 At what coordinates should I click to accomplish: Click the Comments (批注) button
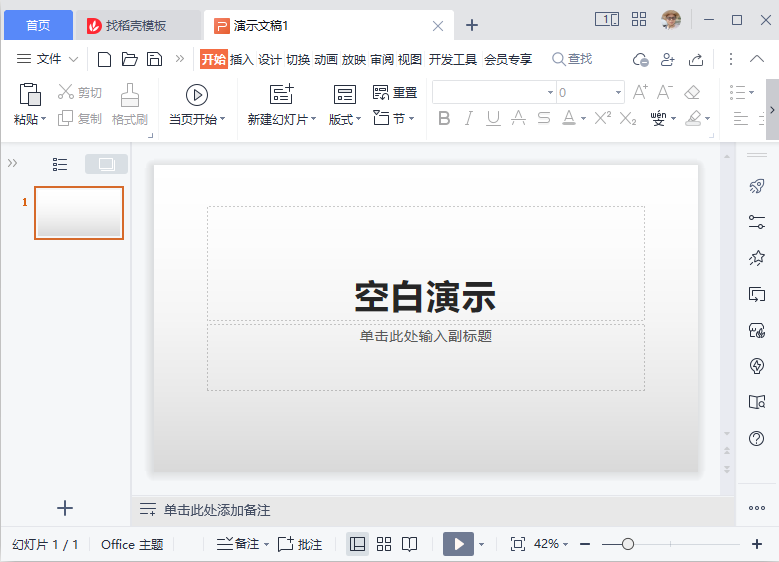point(300,544)
